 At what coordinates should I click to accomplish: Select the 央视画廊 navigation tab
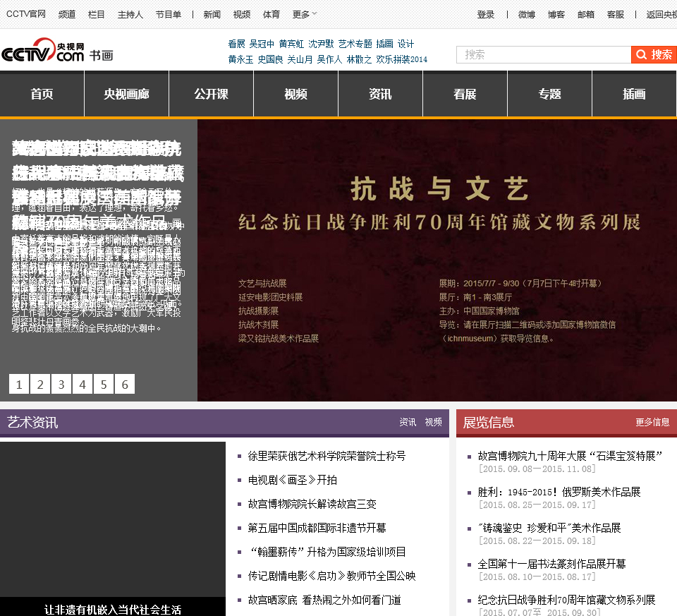126,94
